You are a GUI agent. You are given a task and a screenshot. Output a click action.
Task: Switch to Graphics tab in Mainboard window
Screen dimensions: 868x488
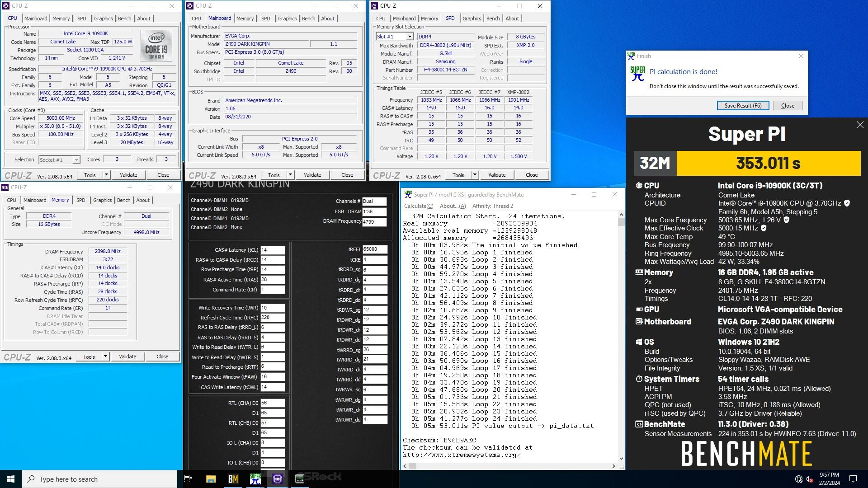pos(288,19)
